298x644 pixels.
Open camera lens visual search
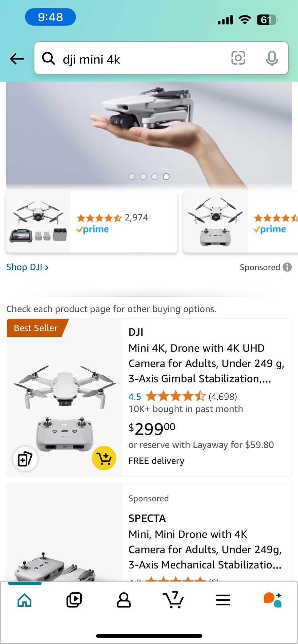238,58
